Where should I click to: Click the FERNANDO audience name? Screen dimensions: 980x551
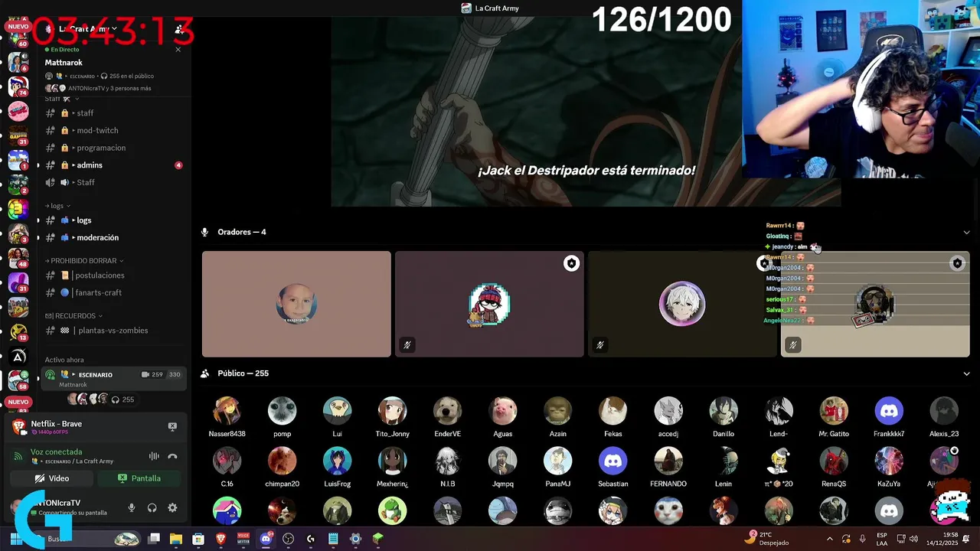[668, 484]
